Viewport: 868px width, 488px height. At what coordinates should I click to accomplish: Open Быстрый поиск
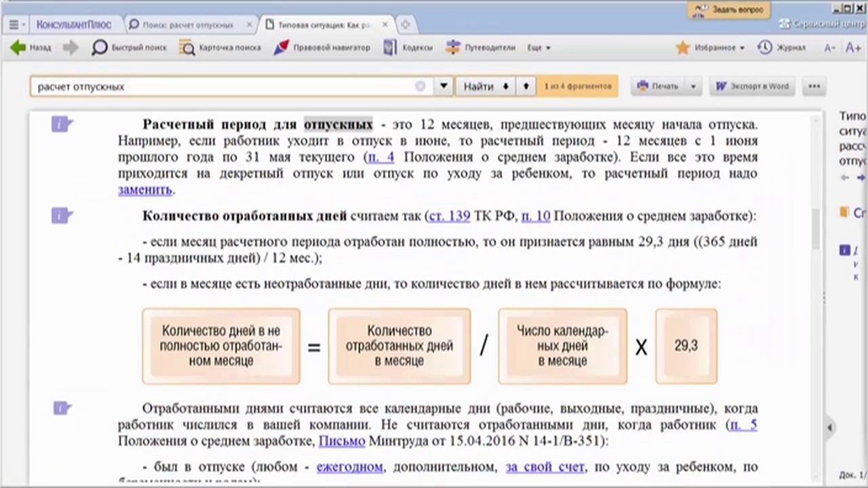pos(130,47)
